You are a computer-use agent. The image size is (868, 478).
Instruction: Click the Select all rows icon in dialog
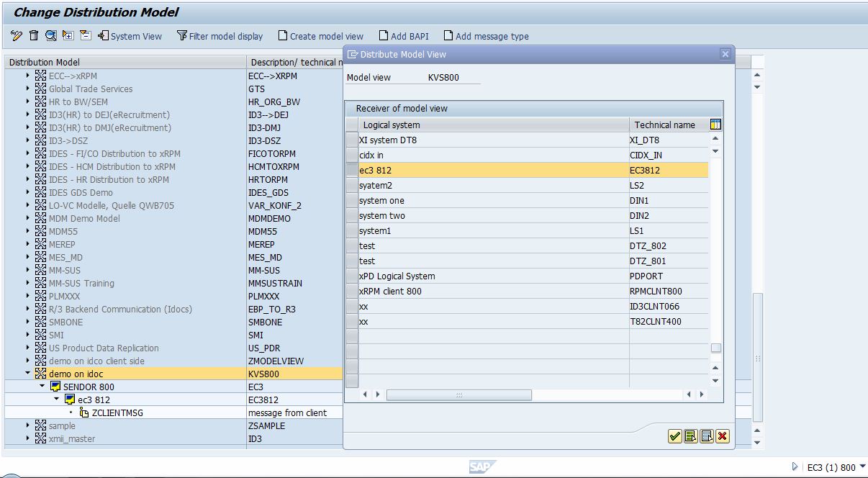[x=691, y=436]
